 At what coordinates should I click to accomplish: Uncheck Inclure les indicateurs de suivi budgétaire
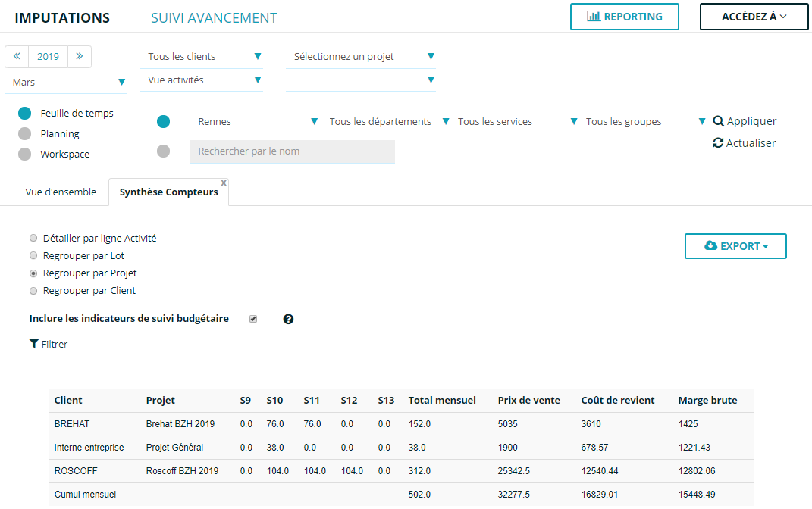(253, 319)
